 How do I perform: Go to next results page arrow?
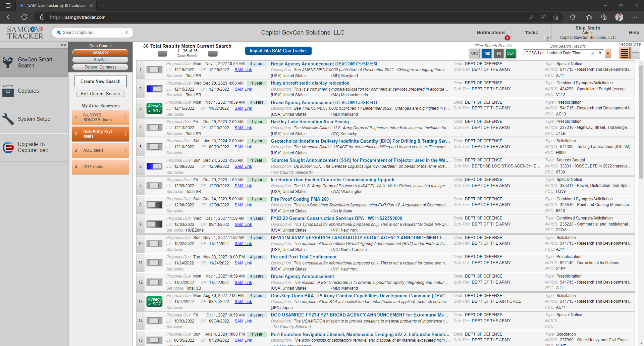[213, 53]
